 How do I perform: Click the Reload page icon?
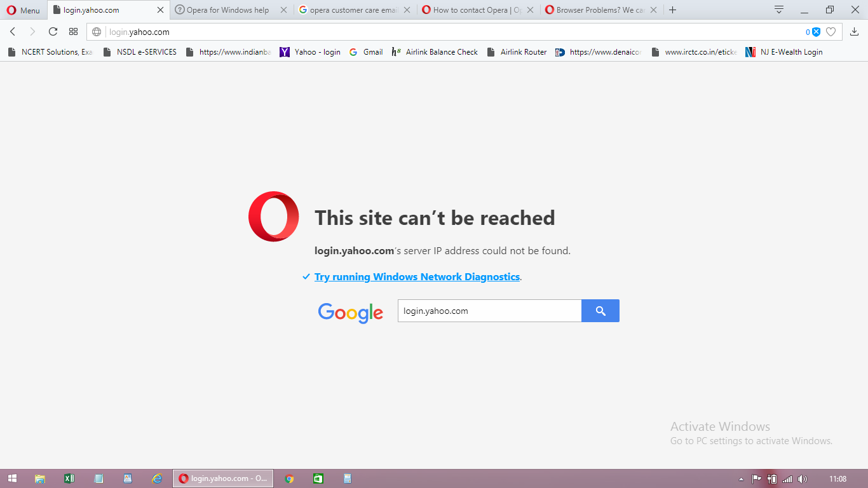pos(53,32)
